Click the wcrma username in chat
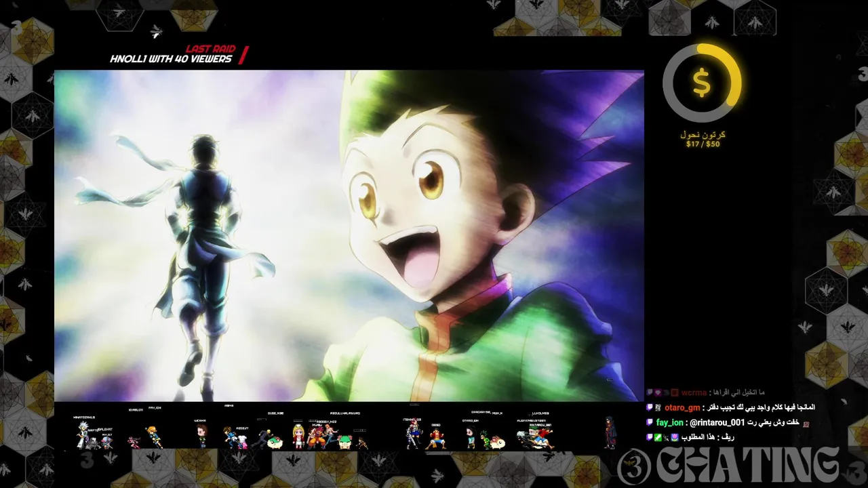Image resolution: width=868 pixels, height=488 pixels. [694, 392]
